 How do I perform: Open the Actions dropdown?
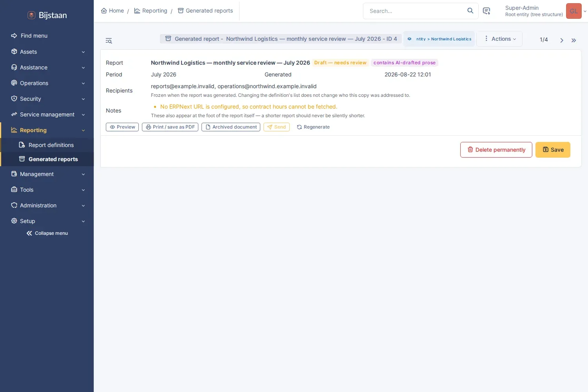[499, 39]
